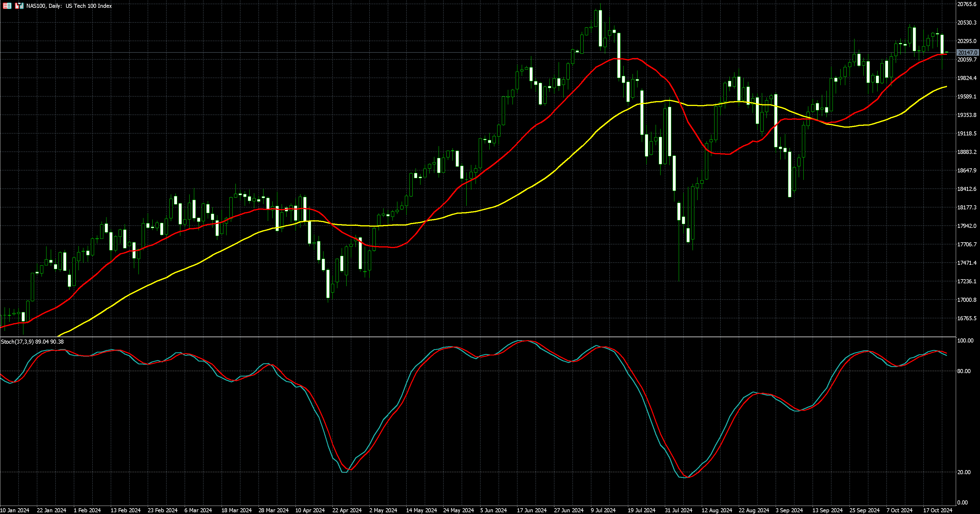Click the 16765.5 price scale label
The width and height of the screenshot is (980, 514).
pos(966,318)
